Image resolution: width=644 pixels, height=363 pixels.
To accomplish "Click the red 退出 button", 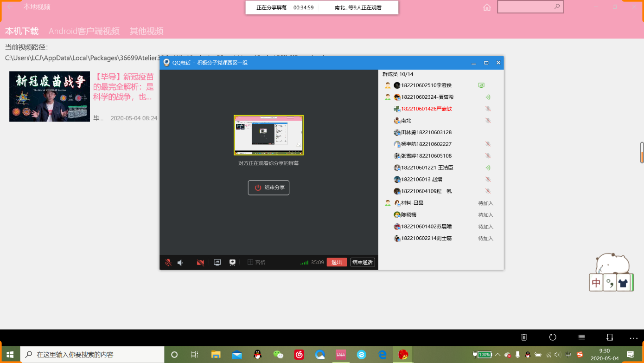I will (x=337, y=262).
